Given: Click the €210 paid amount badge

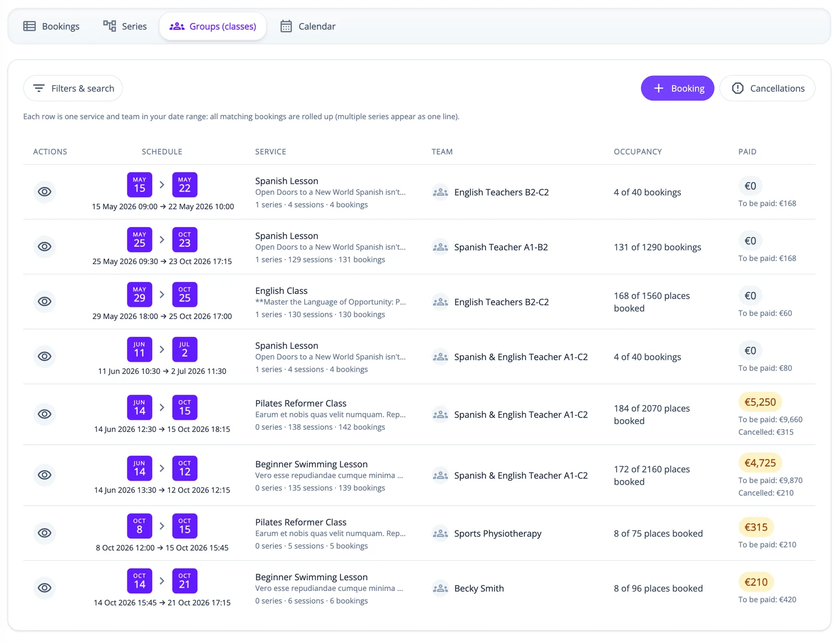Looking at the screenshot, I should pyautogui.click(x=756, y=582).
